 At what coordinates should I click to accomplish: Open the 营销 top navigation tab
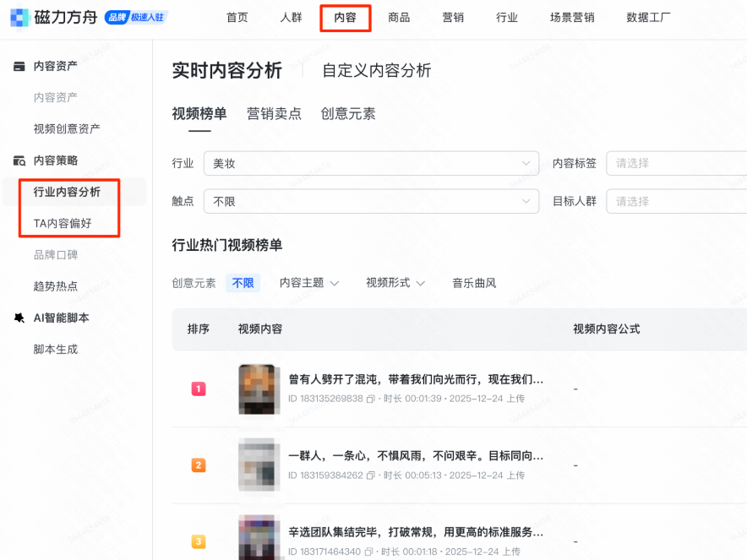[x=453, y=18]
